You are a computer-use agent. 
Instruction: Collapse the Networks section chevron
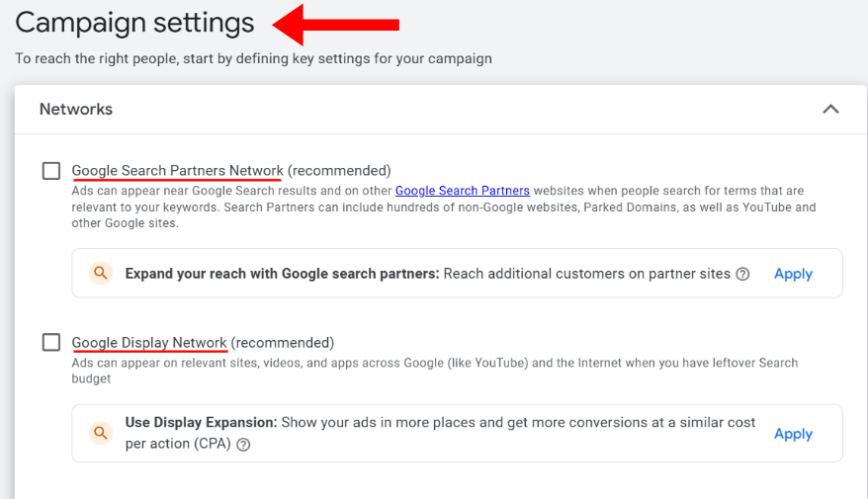click(830, 109)
